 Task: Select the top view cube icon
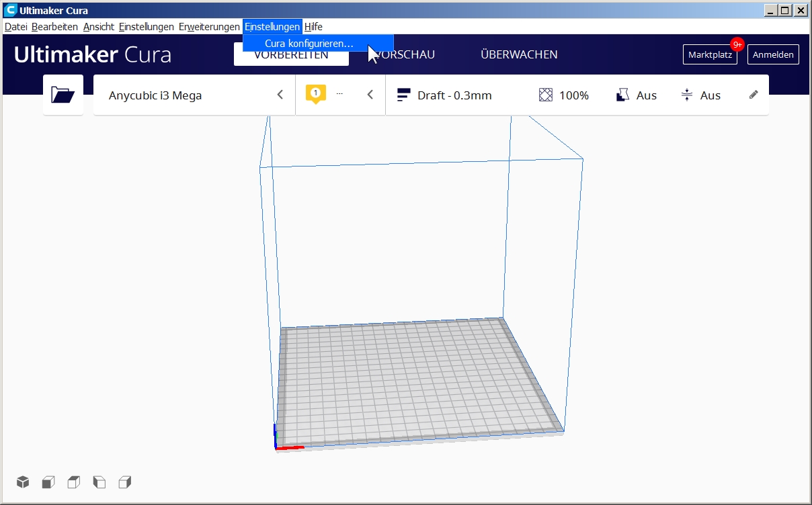[x=74, y=481]
